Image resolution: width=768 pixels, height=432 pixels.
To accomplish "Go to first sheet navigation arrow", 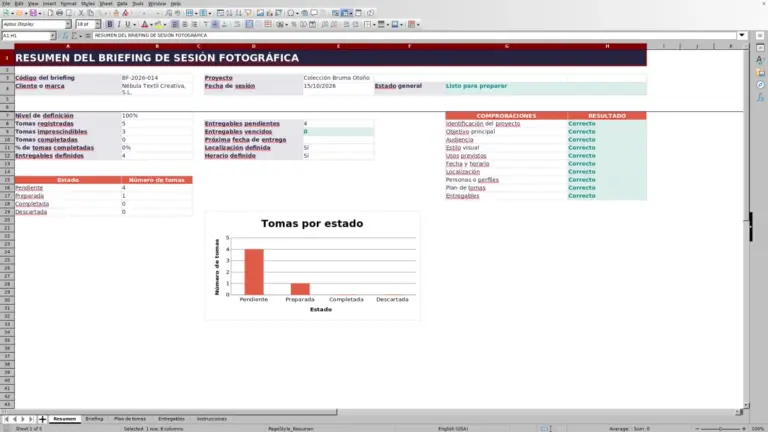I will (6, 419).
